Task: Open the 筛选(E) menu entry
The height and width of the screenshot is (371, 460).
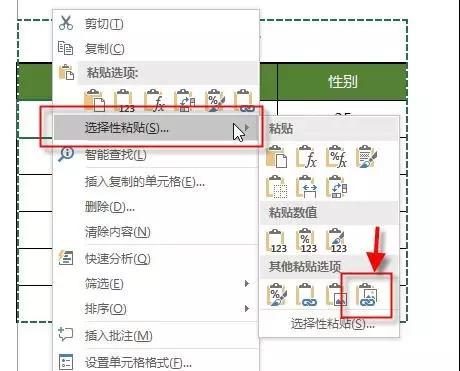Action: click(x=156, y=284)
